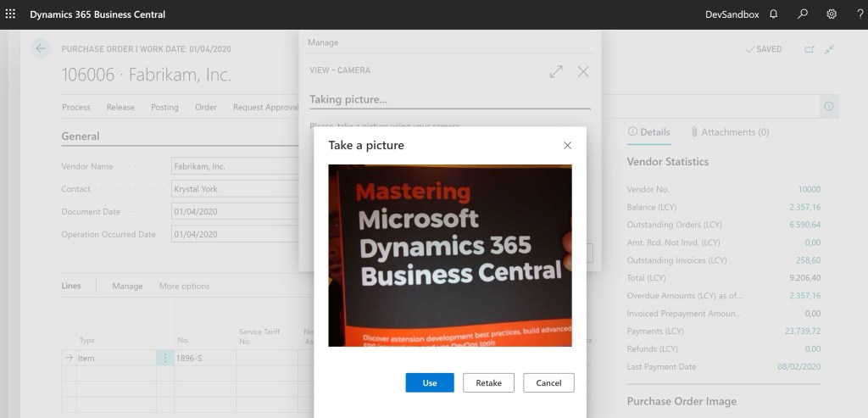Open the app launcher waffle menu
The width and height of the screenshot is (868, 418).
point(11,14)
